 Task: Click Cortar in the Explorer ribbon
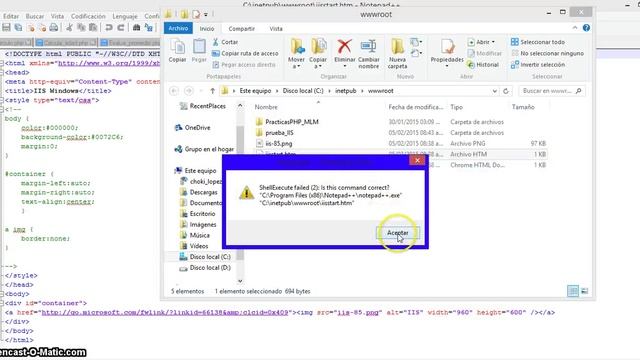(x=225, y=42)
